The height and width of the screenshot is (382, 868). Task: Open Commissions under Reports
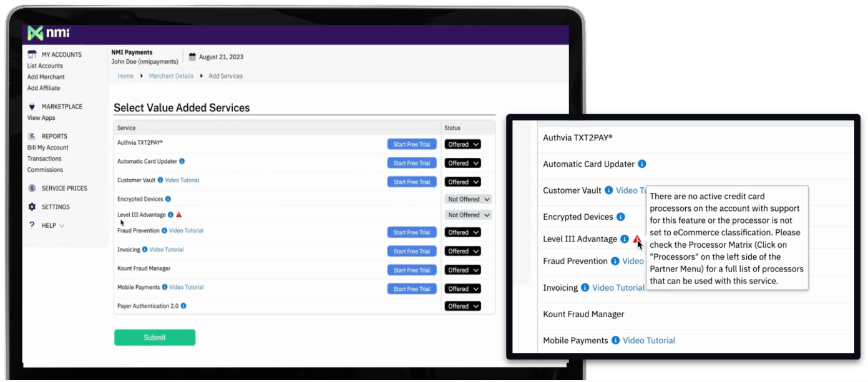[45, 170]
